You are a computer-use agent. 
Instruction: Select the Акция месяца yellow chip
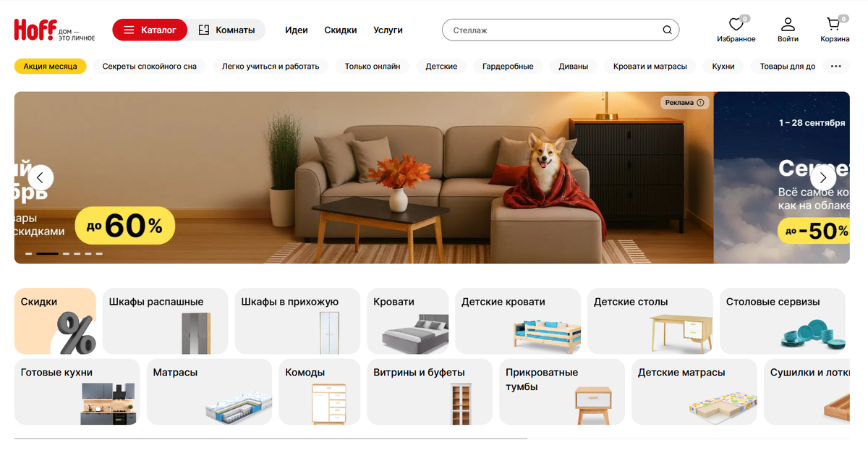click(x=51, y=66)
